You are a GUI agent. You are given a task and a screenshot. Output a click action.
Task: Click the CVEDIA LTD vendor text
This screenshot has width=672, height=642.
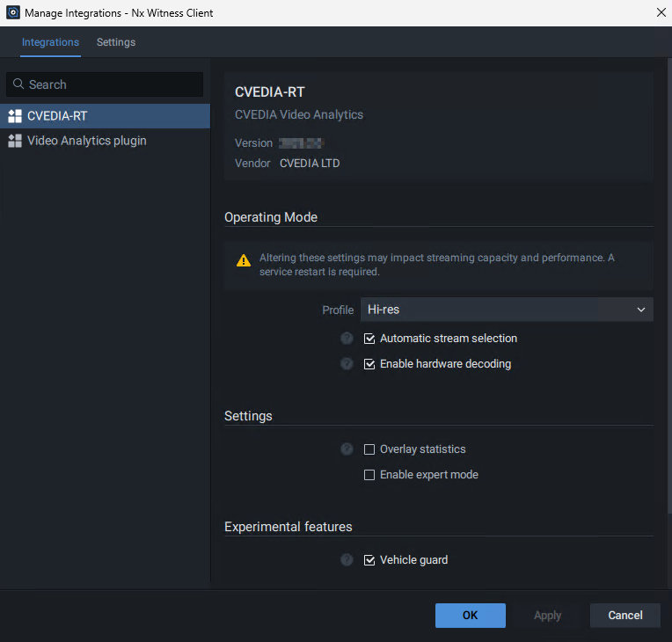click(310, 164)
